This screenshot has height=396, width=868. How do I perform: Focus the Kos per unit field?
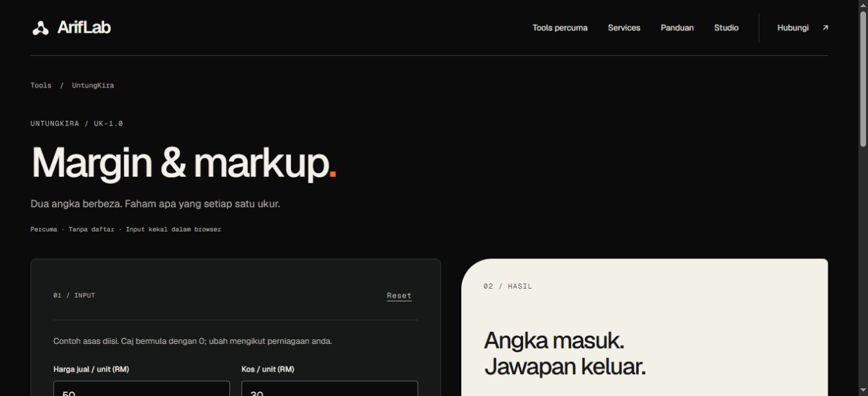[x=330, y=388]
